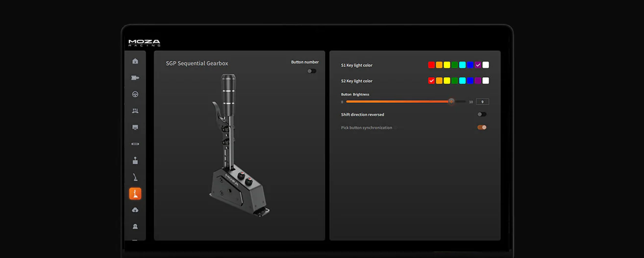Set S1 key light to cyan
The width and height of the screenshot is (644, 258).
click(462, 65)
